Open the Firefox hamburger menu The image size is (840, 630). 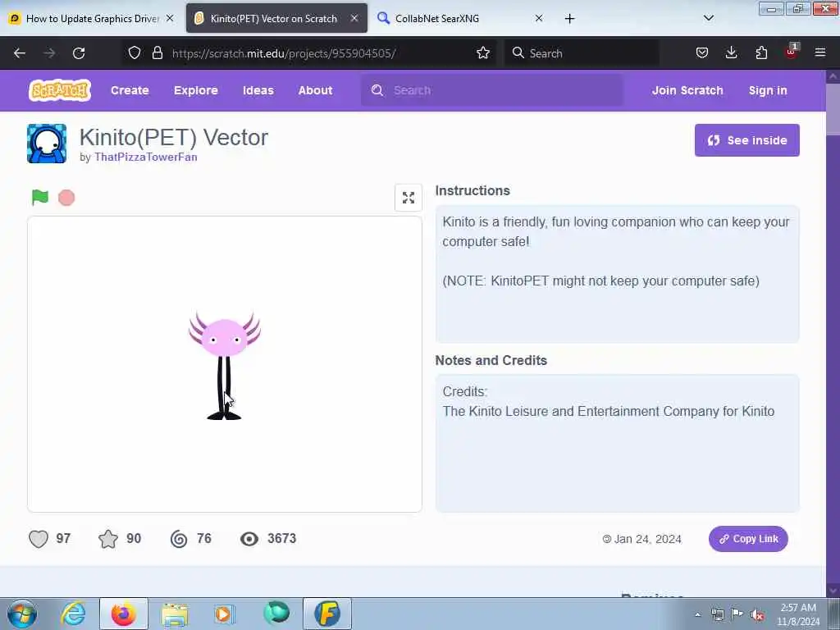pos(820,52)
